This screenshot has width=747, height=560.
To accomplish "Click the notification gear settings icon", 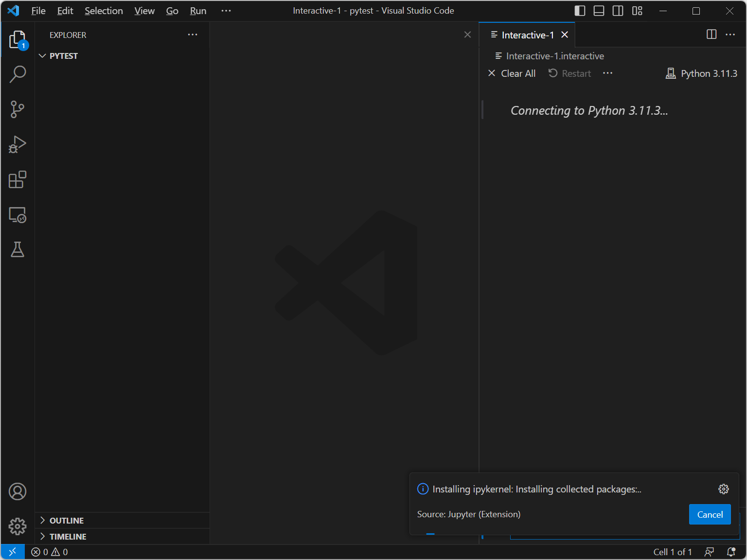I will [x=723, y=489].
